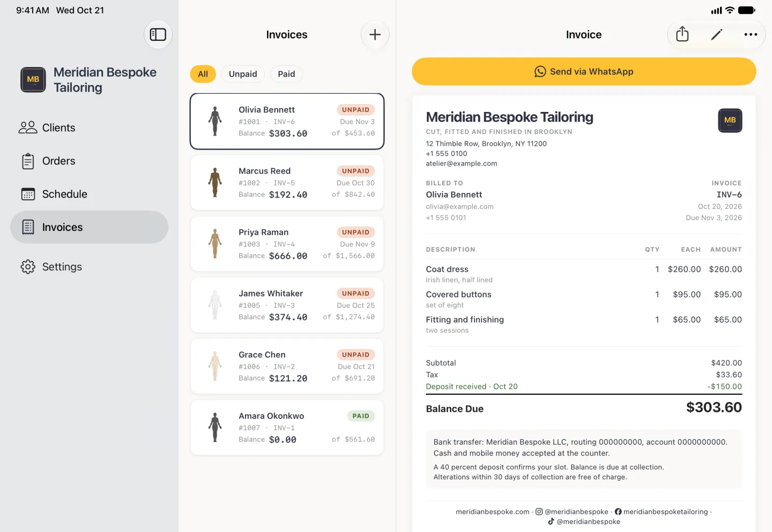
Task: Select Grace Chen's mannequin figure icon
Action: pos(216,366)
